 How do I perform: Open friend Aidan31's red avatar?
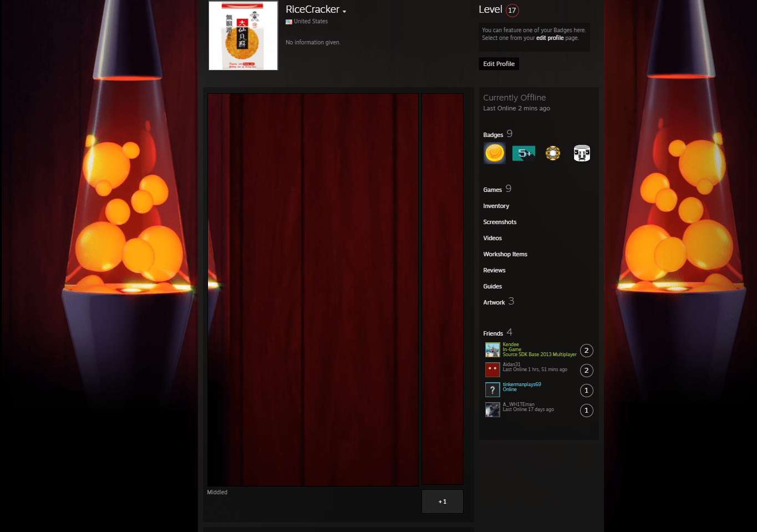tap(492, 370)
